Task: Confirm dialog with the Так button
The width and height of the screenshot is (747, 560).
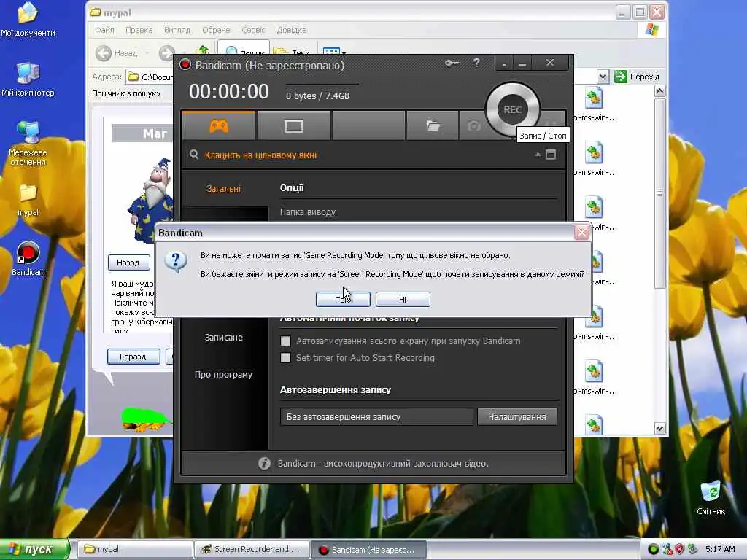Action: 343,300
